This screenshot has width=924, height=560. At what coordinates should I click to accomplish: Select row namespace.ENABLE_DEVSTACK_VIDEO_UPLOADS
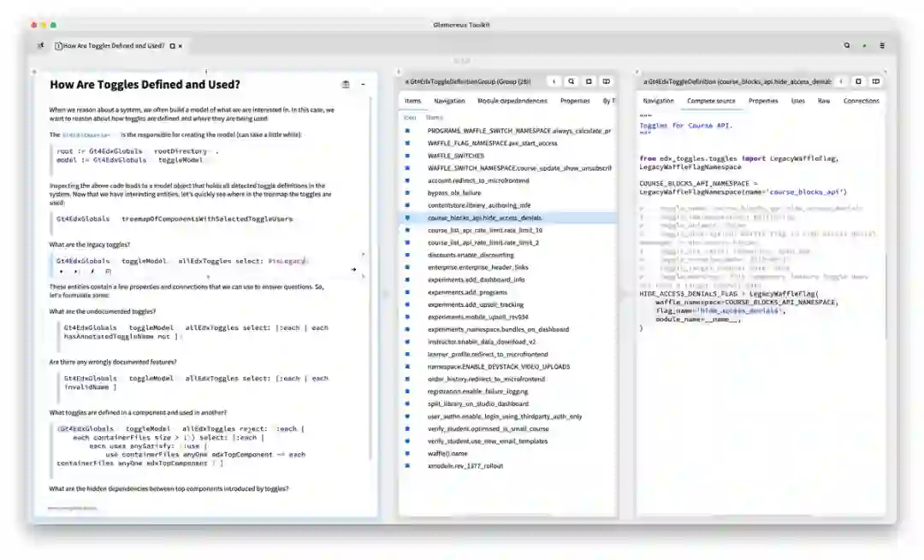(x=508, y=366)
